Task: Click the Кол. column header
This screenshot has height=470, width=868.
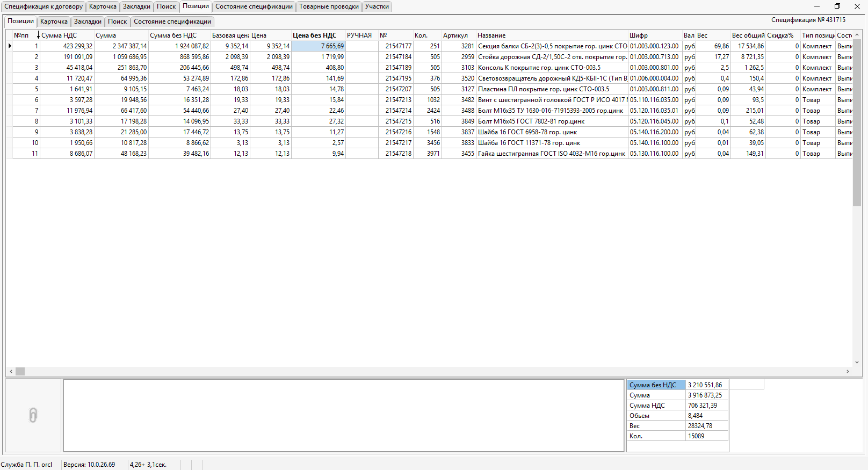Action: (428, 35)
